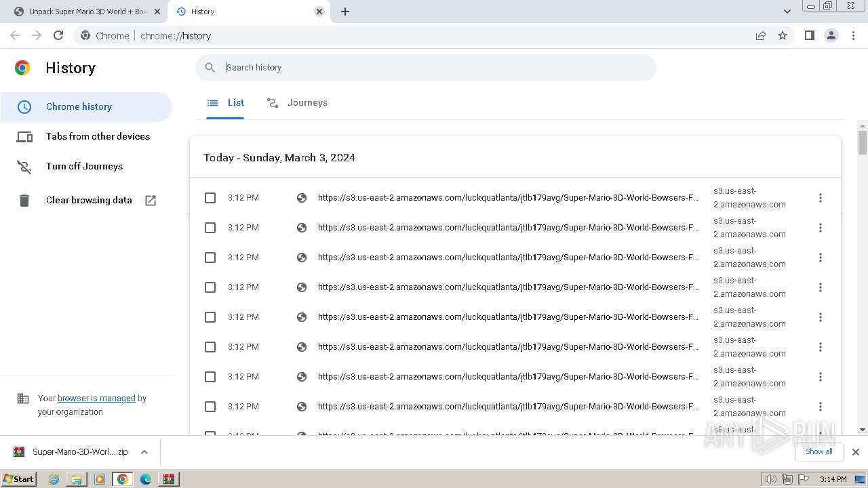Click the speaker volume icon in the system tray

point(771,479)
